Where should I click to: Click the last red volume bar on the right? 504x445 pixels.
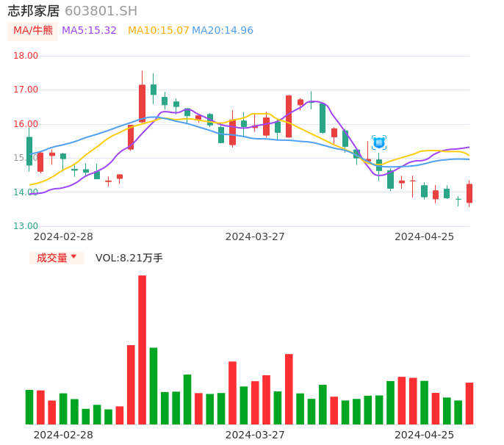click(x=469, y=404)
